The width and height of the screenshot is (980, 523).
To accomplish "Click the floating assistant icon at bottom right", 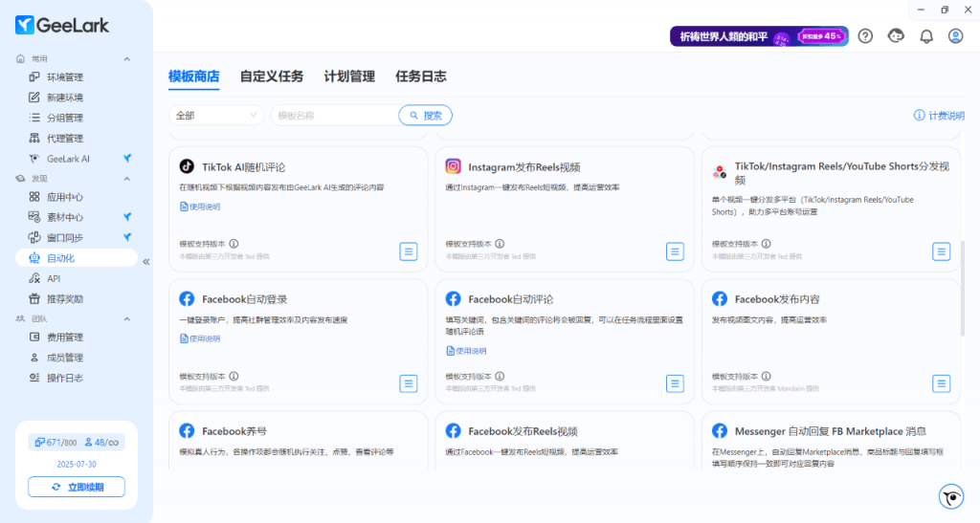I will (x=950, y=496).
